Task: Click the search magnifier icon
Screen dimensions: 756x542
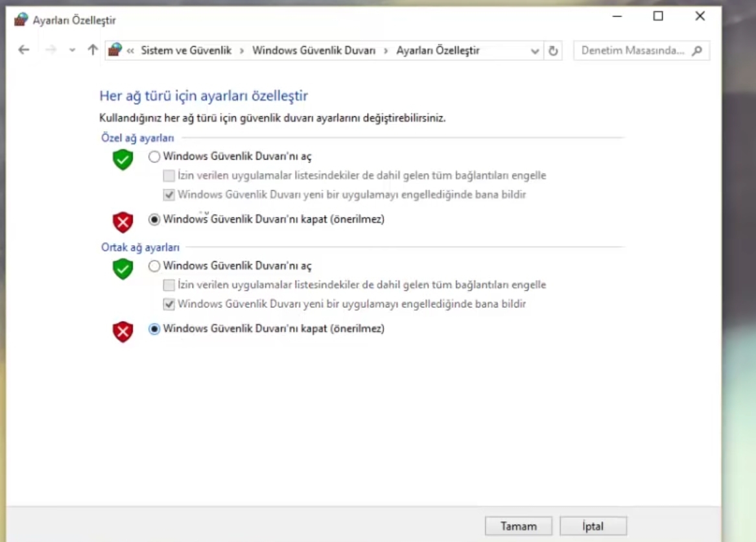Action: (697, 51)
